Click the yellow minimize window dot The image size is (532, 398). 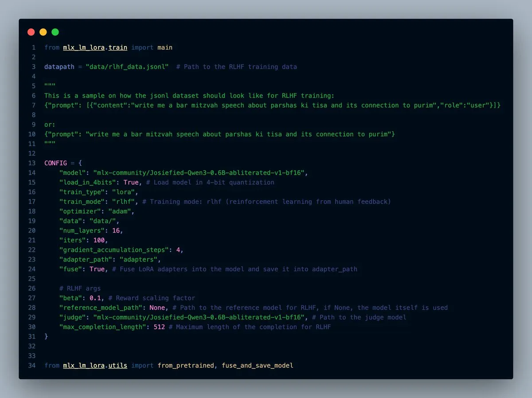43,32
